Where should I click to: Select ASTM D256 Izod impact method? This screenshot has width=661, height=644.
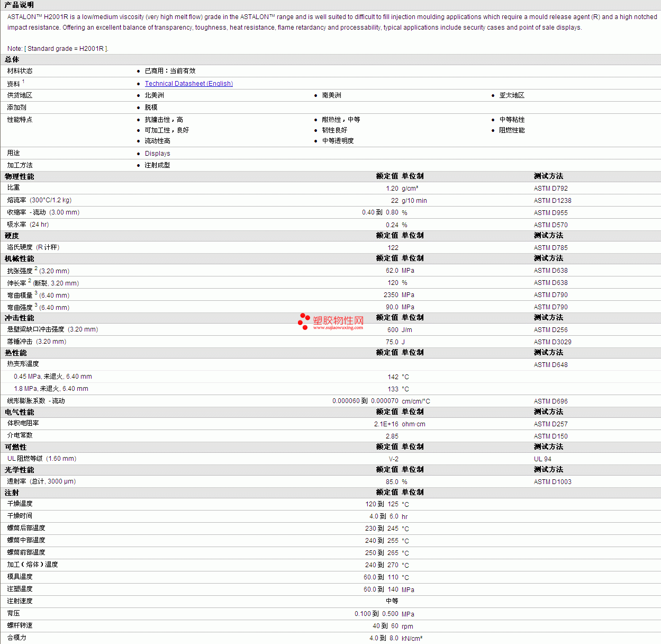(x=551, y=330)
